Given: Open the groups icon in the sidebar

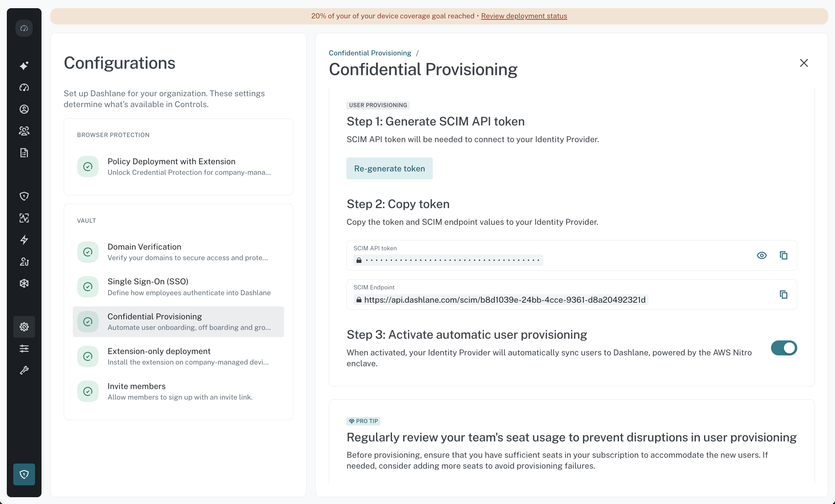Looking at the screenshot, I should point(24,131).
